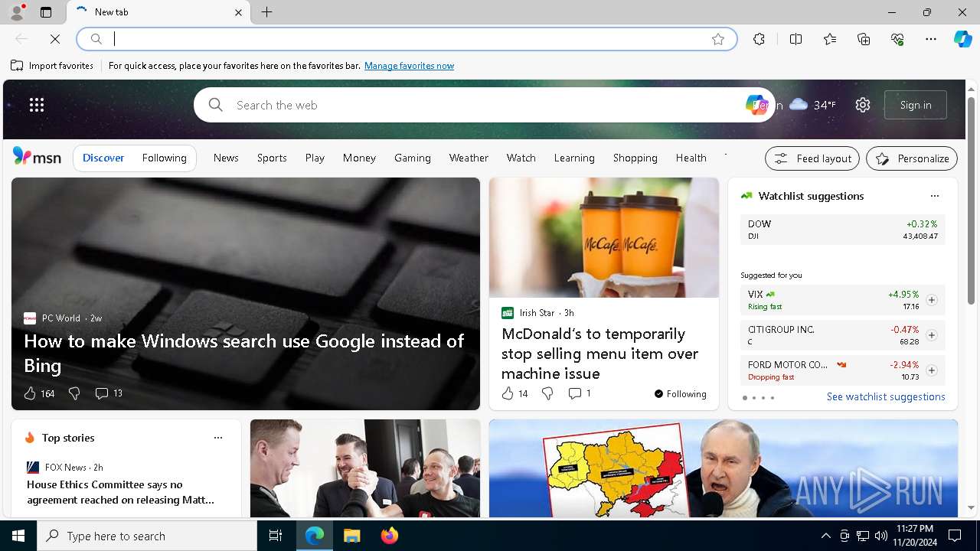Open comments on McDonald's article
The width and height of the screenshot is (980, 551).
pos(579,393)
